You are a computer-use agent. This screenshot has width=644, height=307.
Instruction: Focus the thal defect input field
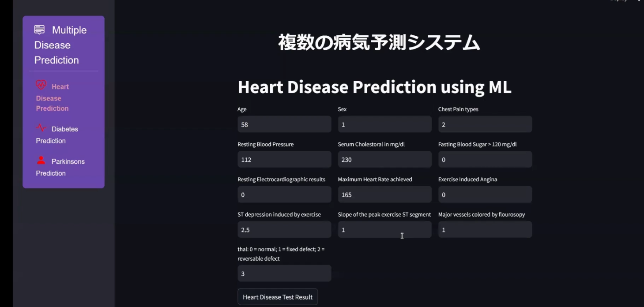(x=284, y=273)
